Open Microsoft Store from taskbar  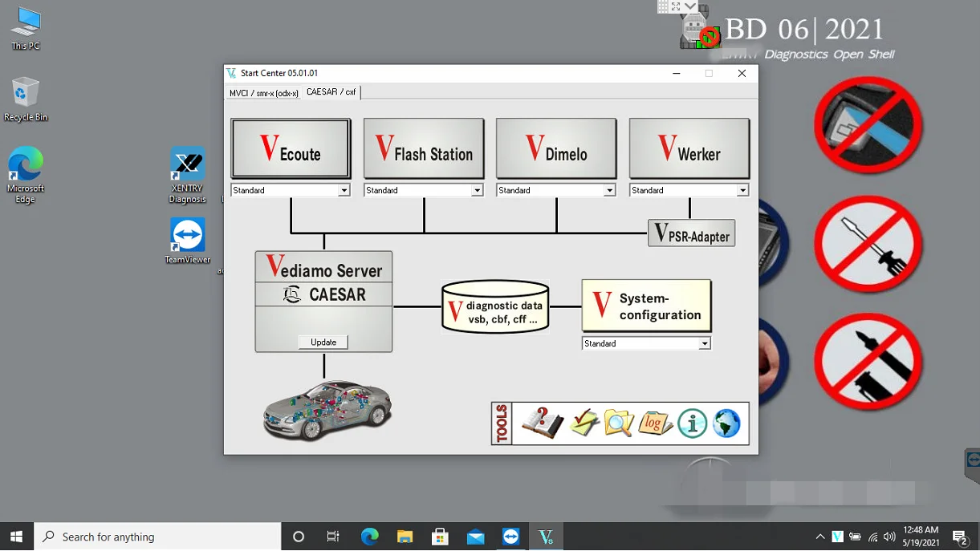[440, 537]
